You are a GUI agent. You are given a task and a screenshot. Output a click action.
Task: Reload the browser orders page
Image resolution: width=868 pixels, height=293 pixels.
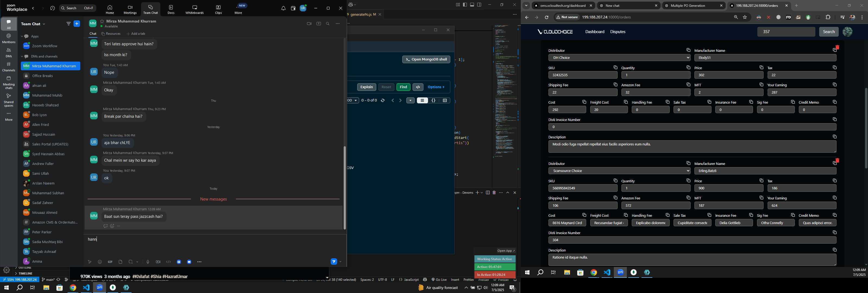pos(547,18)
